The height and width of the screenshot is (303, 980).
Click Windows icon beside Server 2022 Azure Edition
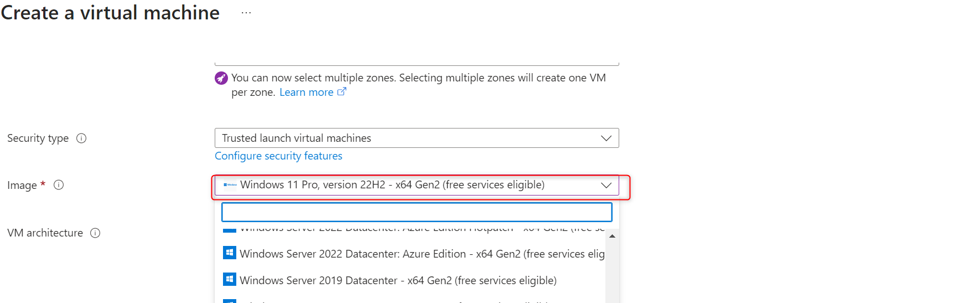(x=229, y=253)
